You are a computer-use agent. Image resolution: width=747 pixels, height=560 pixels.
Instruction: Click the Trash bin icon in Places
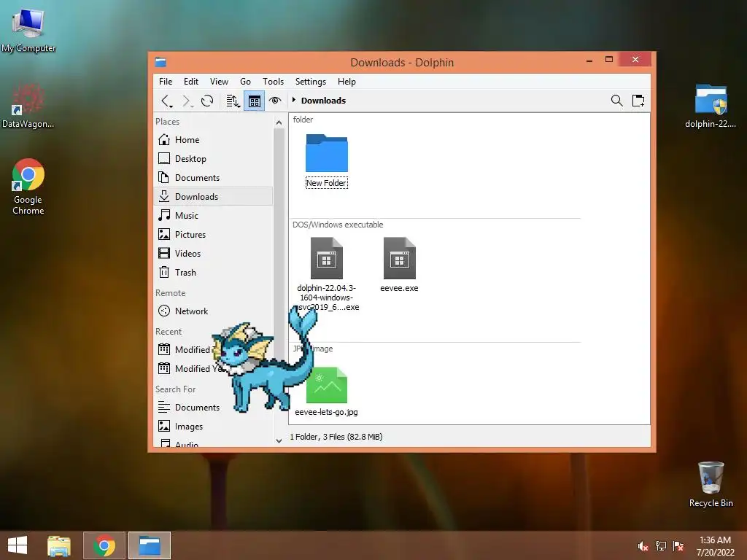(164, 273)
